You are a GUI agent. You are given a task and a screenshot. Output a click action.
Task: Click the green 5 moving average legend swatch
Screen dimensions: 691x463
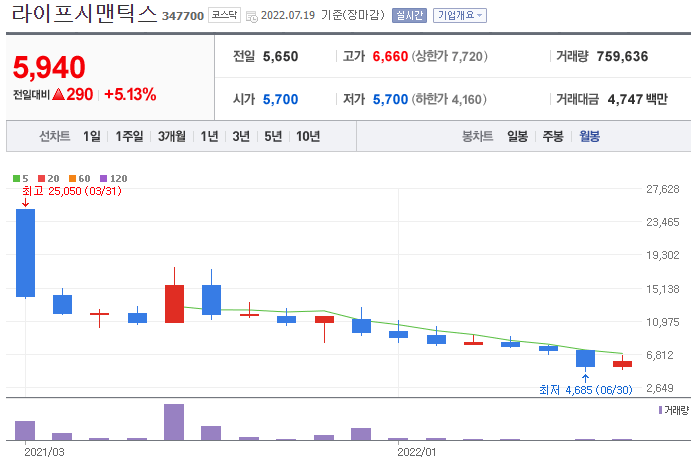tap(16, 178)
